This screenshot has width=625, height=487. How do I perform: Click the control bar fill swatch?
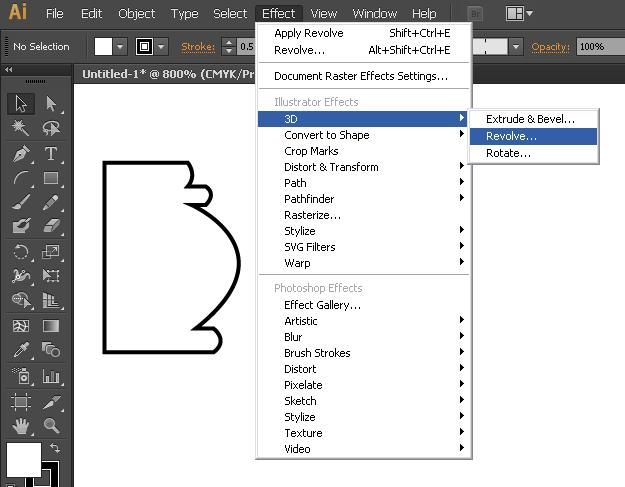(x=103, y=47)
